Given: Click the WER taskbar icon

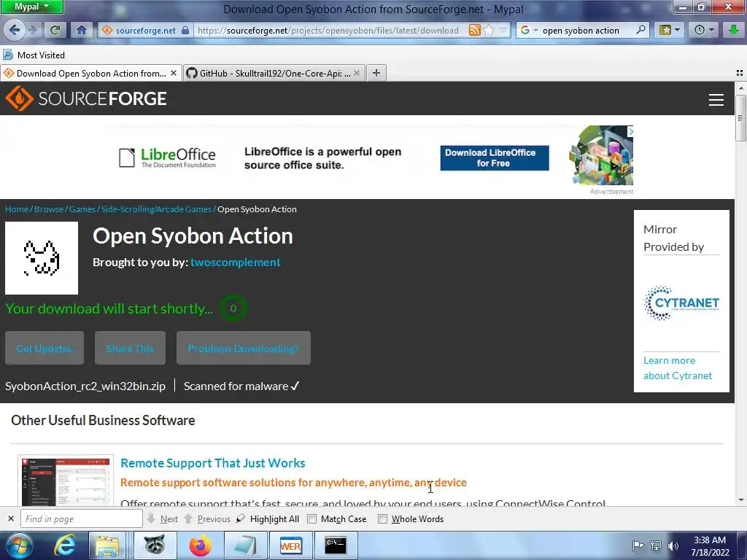Looking at the screenshot, I should point(290,545).
